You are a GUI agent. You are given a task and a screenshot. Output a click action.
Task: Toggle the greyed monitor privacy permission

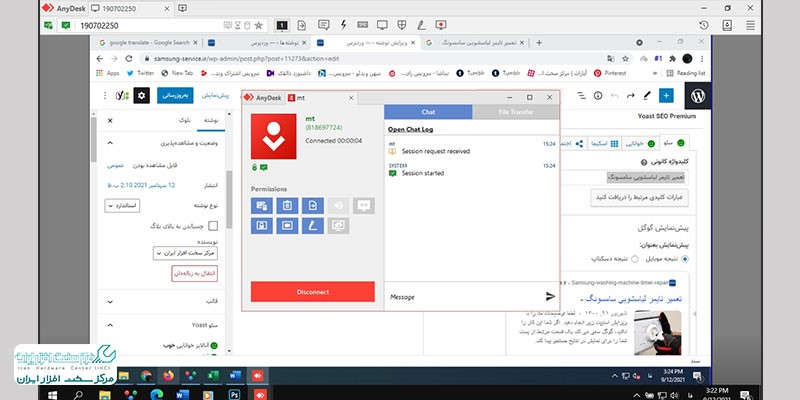(x=338, y=226)
